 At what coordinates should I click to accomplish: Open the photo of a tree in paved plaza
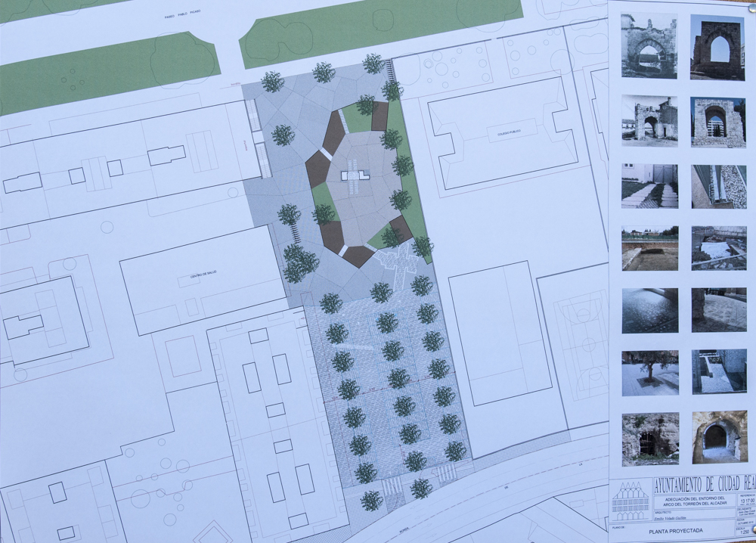(x=649, y=372)
